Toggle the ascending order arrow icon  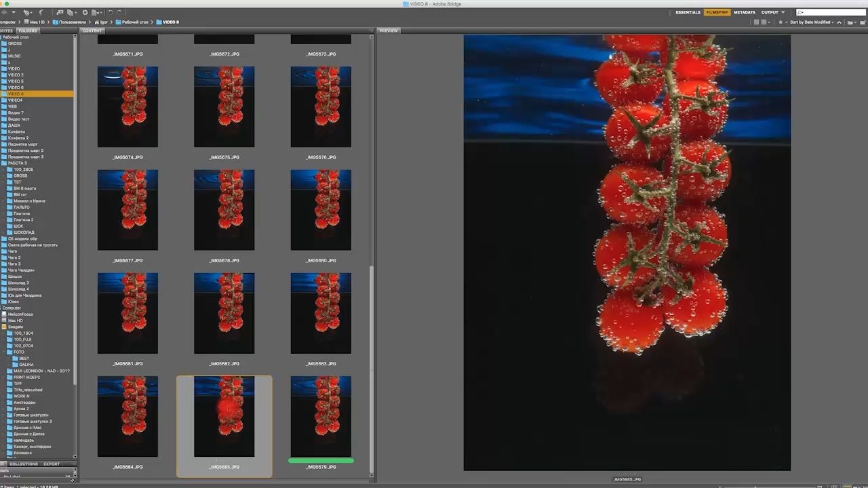pyautogui.click(x=840, y=22)
